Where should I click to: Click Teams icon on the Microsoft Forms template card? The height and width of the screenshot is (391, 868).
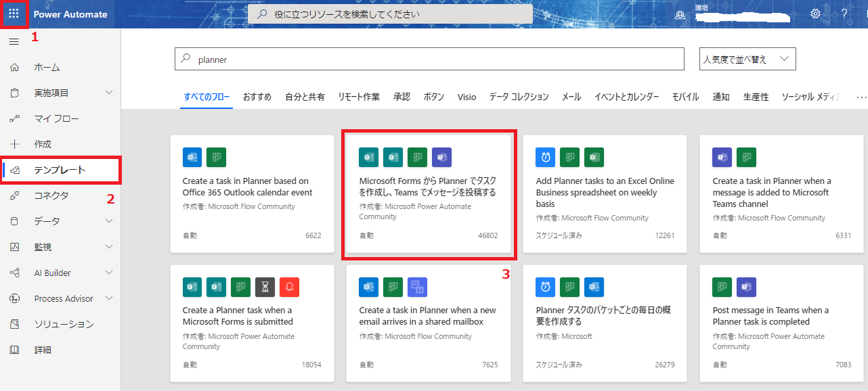[441, 157]
